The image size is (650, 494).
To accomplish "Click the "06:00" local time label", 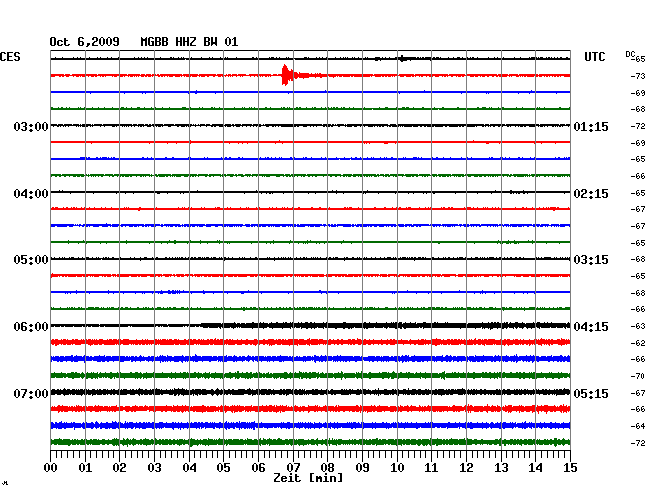I will pos(31,327).
